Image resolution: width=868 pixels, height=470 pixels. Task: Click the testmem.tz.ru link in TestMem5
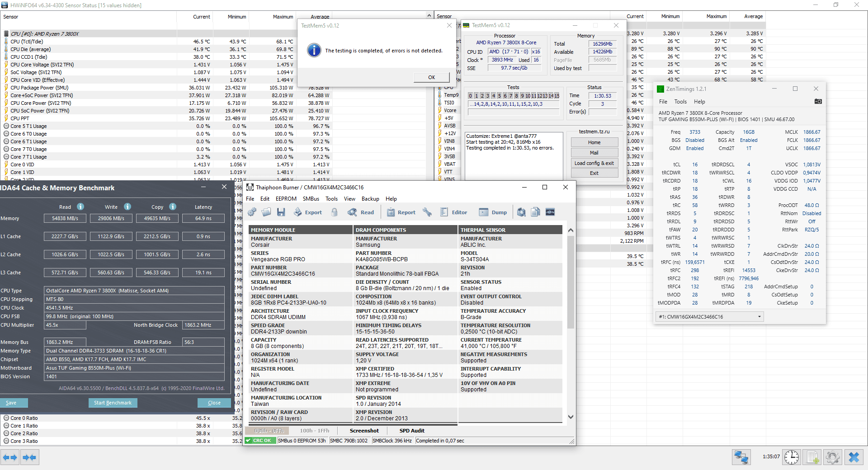point(594,132)
